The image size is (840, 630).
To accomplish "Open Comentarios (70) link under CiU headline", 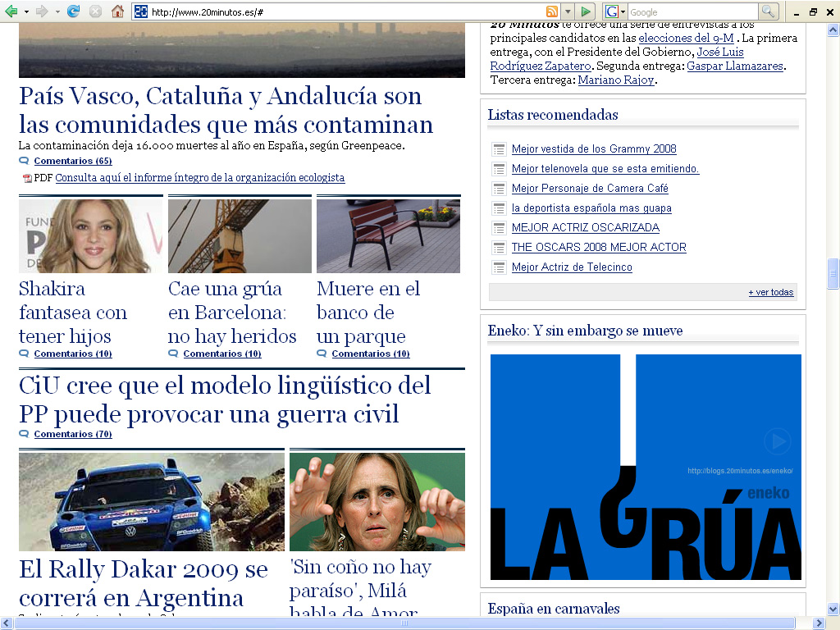I will (73, 434).
